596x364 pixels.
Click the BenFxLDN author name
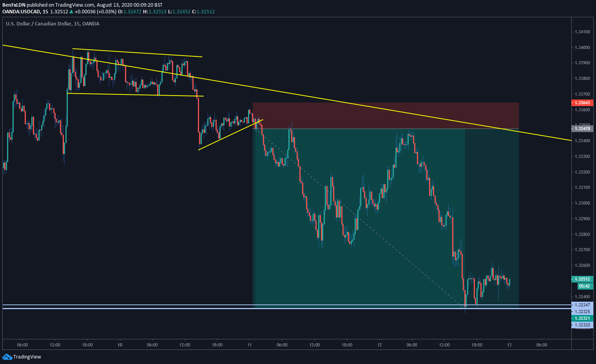click(14, 5)
